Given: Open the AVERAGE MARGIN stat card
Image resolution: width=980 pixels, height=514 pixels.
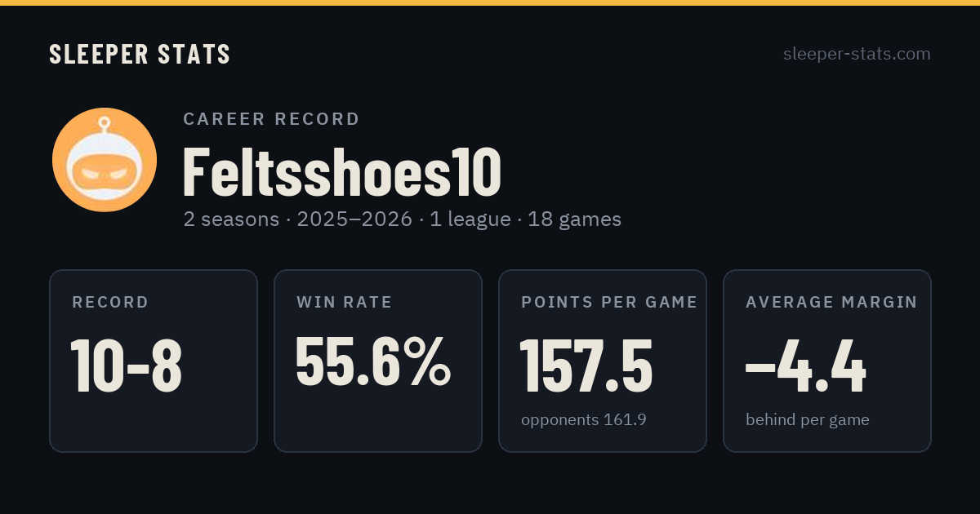Looking at the screenshot, I should [x=827, y=361].
